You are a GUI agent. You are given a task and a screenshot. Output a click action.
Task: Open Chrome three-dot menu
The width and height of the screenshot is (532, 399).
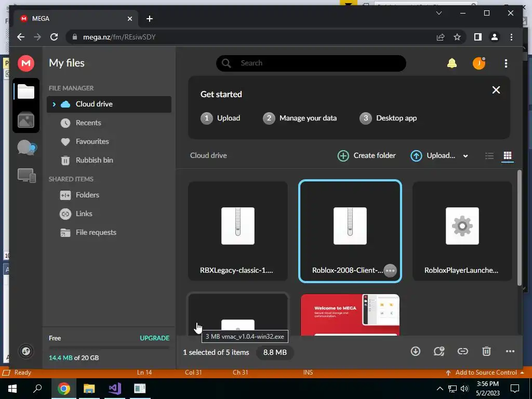tap(511, 37)
